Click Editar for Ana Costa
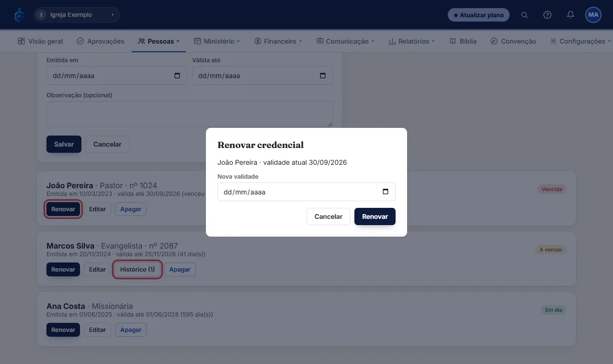This screenshot has height=364, width=613. [x=97, y=330]
